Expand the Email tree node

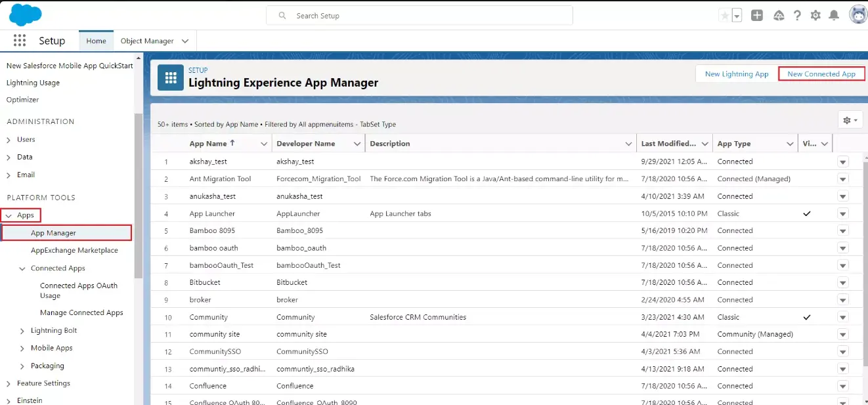point(9,175)
